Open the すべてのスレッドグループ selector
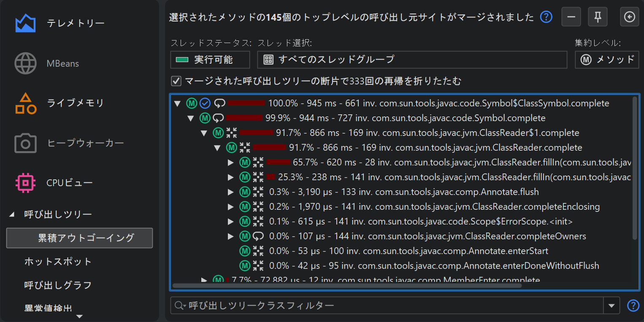The width and height of the screenshot is (644, 322). coord(411,60)
